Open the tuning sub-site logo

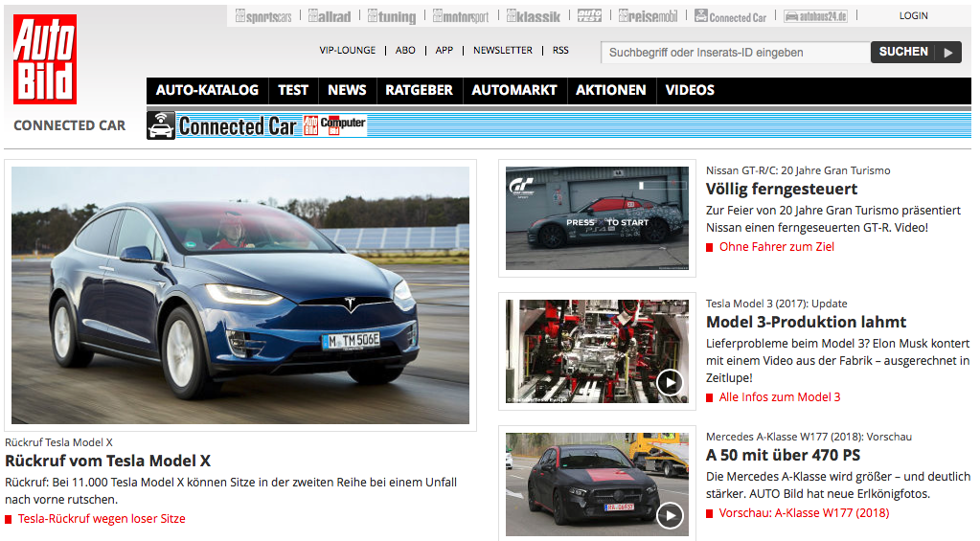pyautogui.click(x=392, y=16)
